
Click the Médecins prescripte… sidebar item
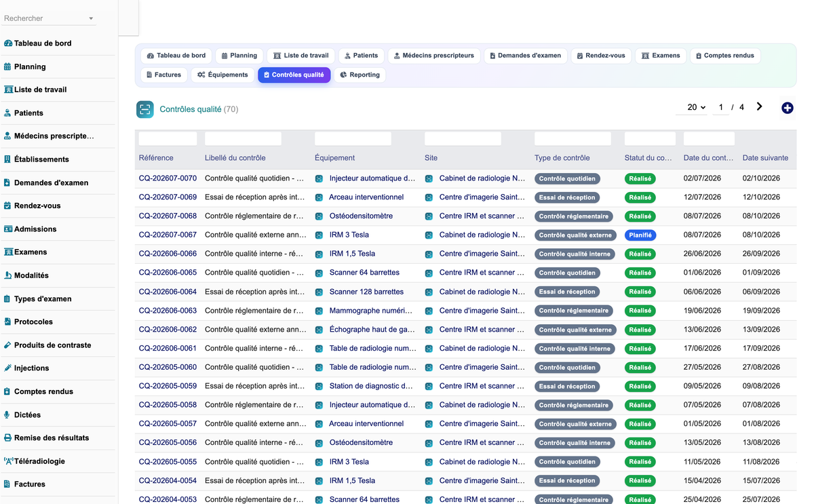(x=58, y=136)
